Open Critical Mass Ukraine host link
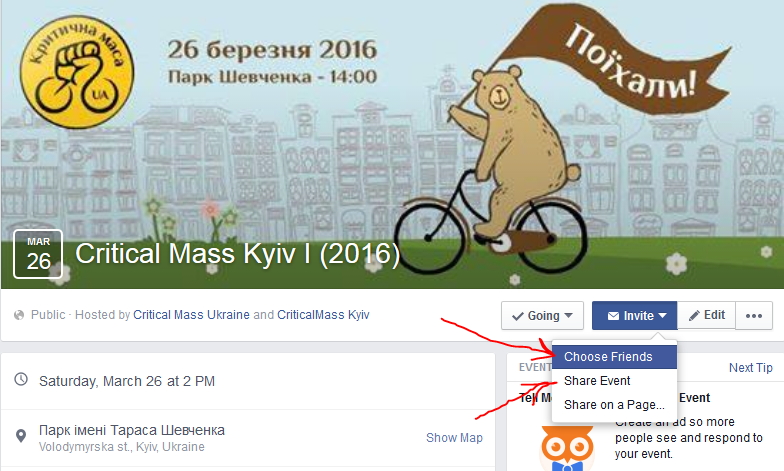Image resolution: width=784 pixels, height=471 pixels. pos(191,315)
